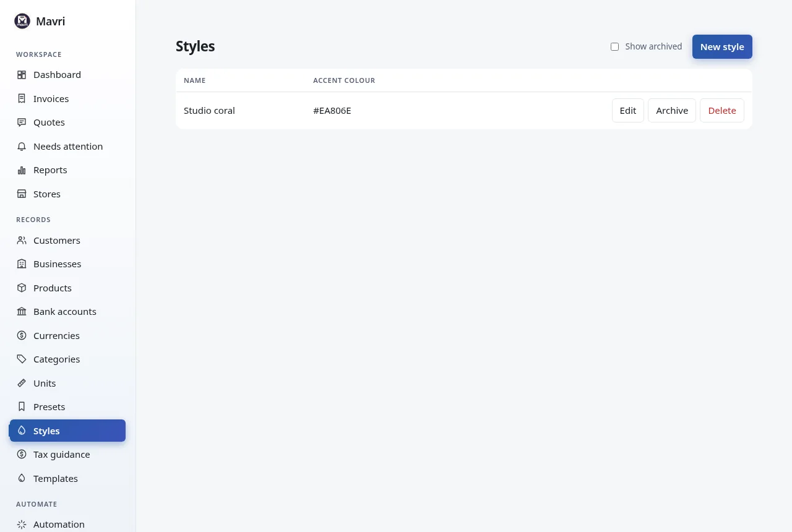Click the Show archived label text
This screenshot has width=792, height=532.
[653, 46]
